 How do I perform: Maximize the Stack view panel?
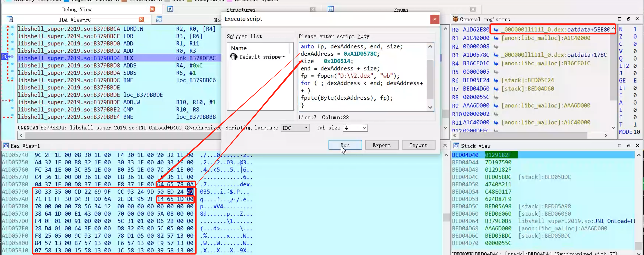(620, 145)
